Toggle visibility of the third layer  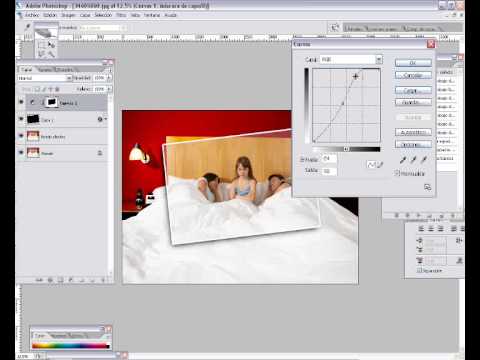point(21,136)
